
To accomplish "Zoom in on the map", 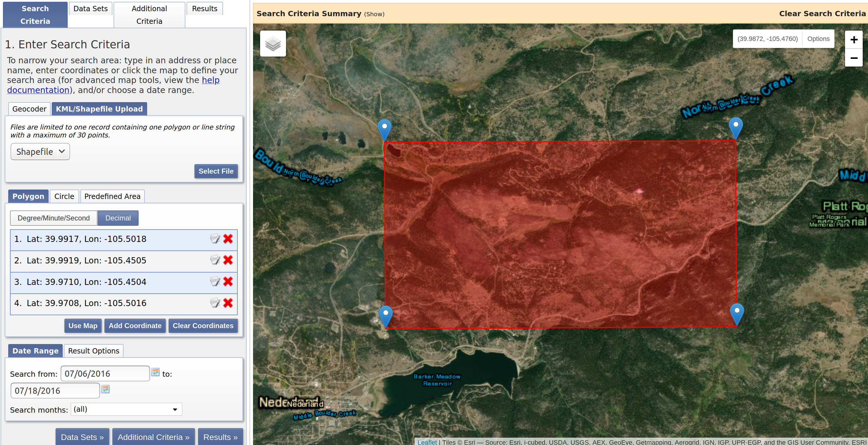I will 854,39.
